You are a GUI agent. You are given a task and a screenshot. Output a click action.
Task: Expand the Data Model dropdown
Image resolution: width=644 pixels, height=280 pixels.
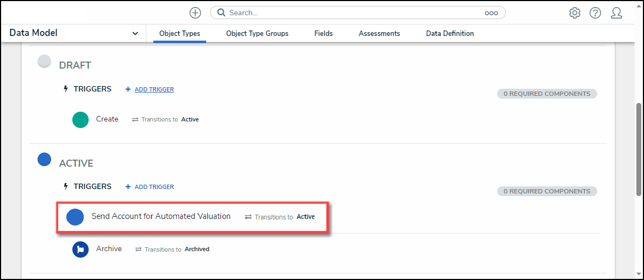(135, 34)
